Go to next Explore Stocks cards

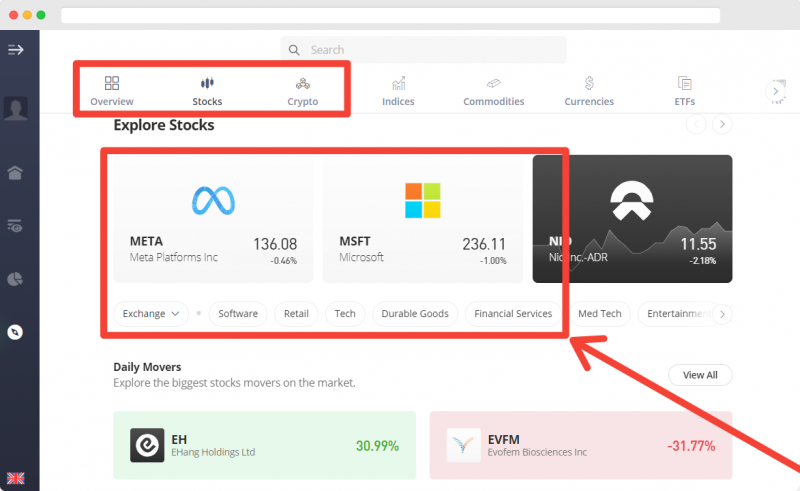point(722,124)
